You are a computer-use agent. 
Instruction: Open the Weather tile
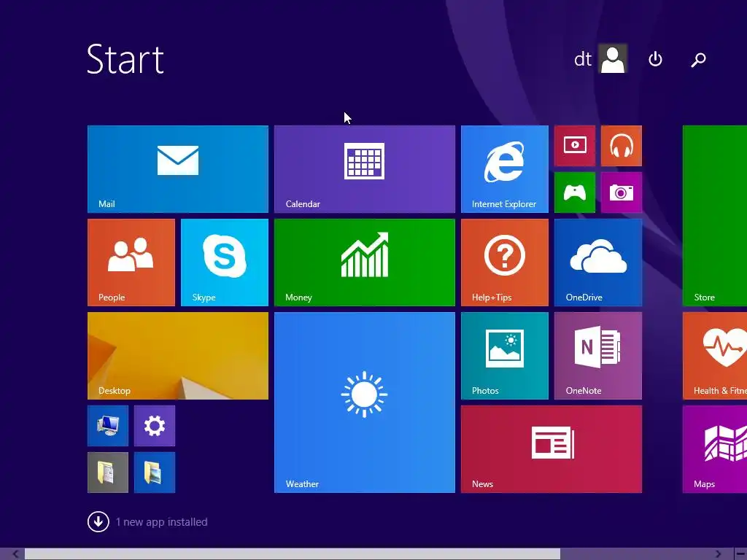pyautogui.click(x=365, y=402)
